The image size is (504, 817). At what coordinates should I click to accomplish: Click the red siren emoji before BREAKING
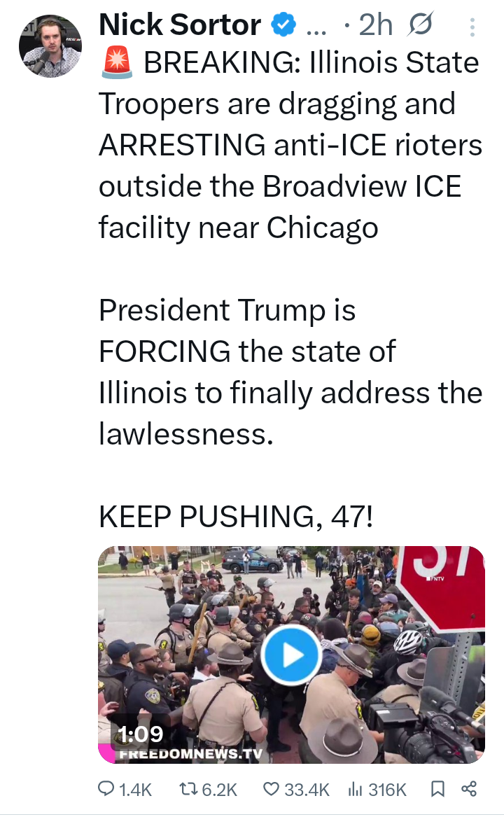(x=117, y=62)
